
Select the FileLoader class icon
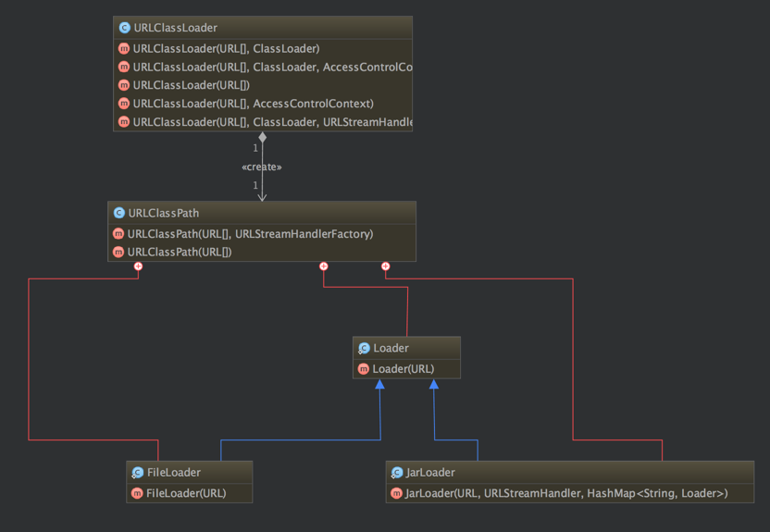[137, 473]
